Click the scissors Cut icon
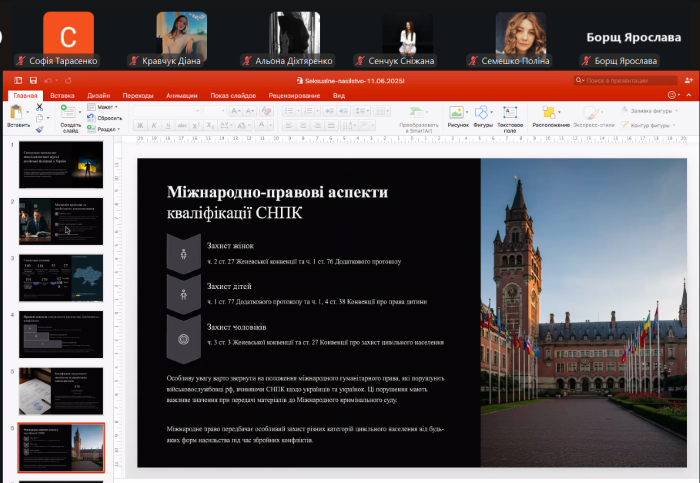Image resolution: width=700 pixels, height=483 pixels. pyautogui.click(x=40, y=106)
